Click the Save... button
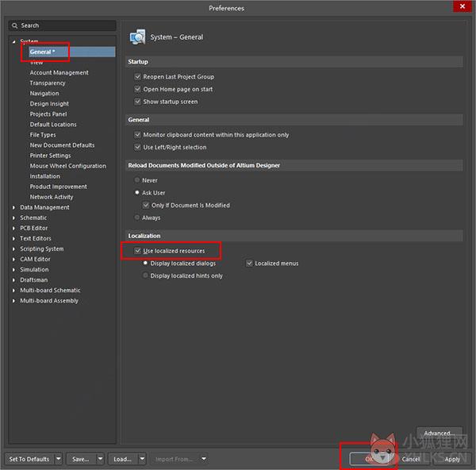 (81, 459)
